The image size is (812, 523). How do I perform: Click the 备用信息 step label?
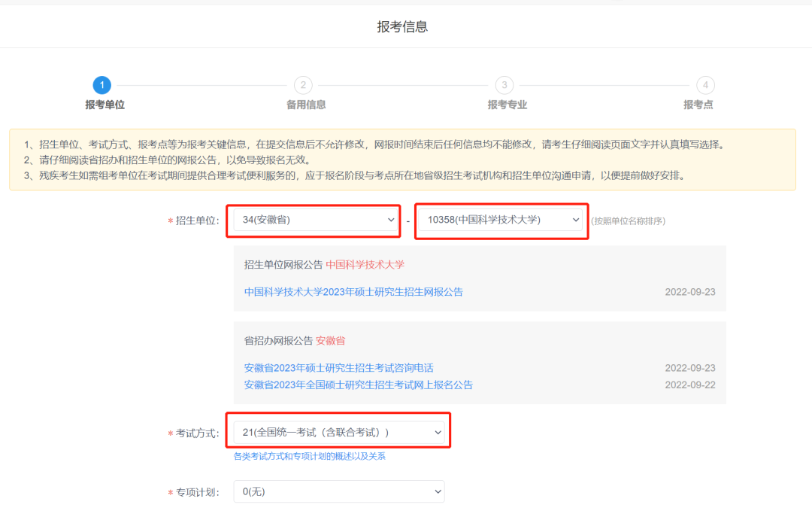coord(306,105)
